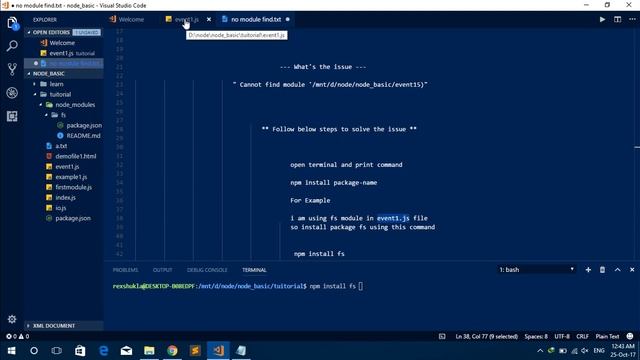Open the Search view in activity bar

click(12, 45)
